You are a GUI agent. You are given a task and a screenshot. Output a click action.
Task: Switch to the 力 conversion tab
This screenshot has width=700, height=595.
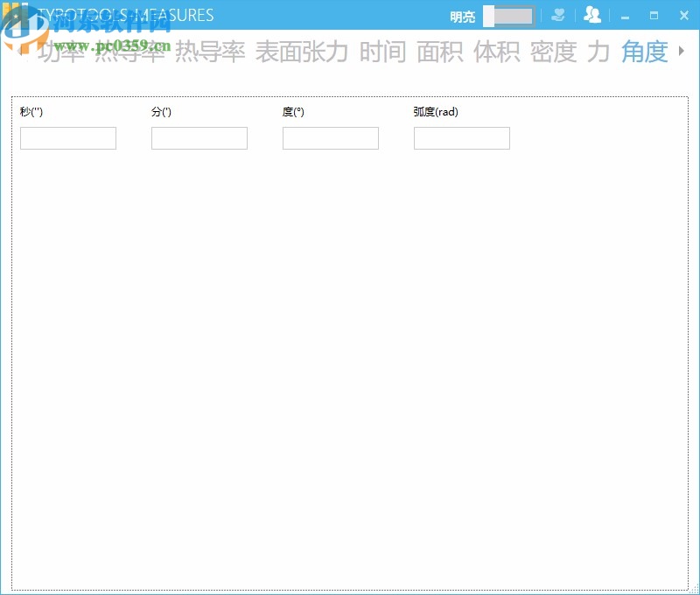598,52
